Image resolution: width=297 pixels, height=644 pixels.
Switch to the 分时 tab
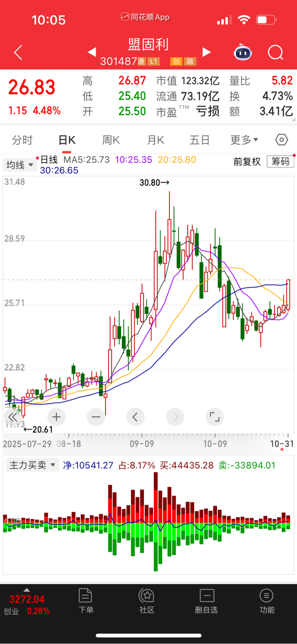point(22,140)
